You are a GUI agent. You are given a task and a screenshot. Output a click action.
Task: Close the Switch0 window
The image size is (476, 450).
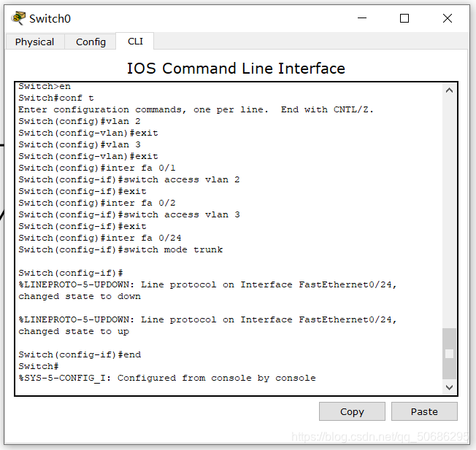tap(447, 18)
